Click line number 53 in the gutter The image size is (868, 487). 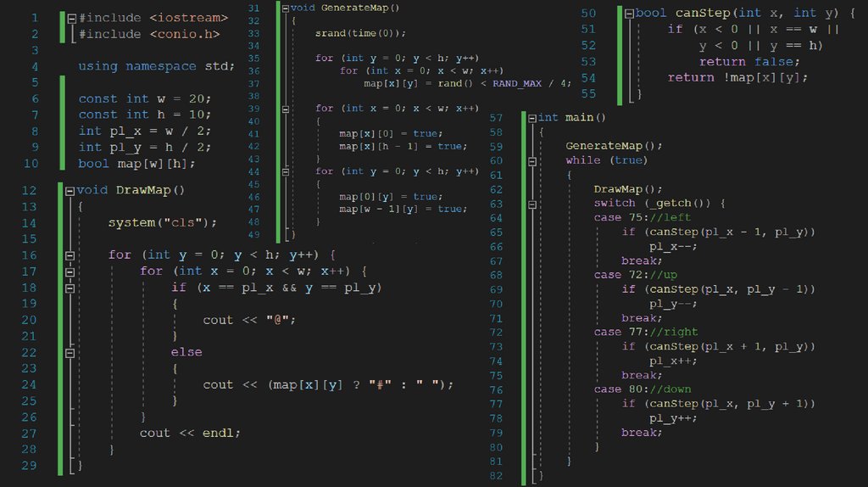(588, 62)
